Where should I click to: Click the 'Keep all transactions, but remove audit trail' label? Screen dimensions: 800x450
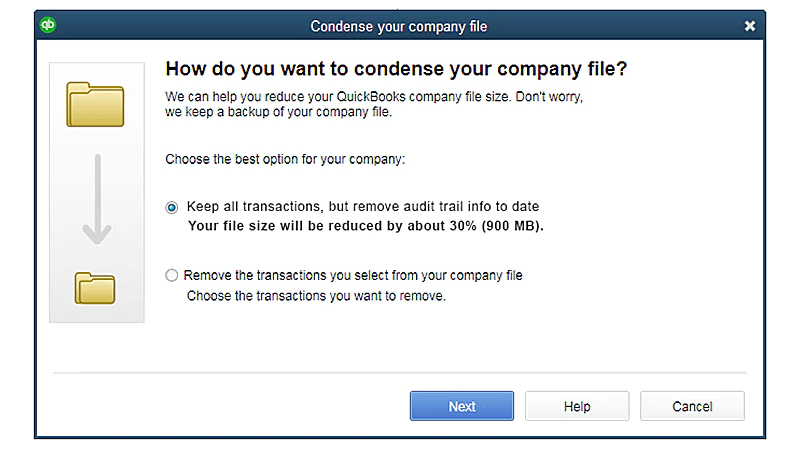point(363,207)
